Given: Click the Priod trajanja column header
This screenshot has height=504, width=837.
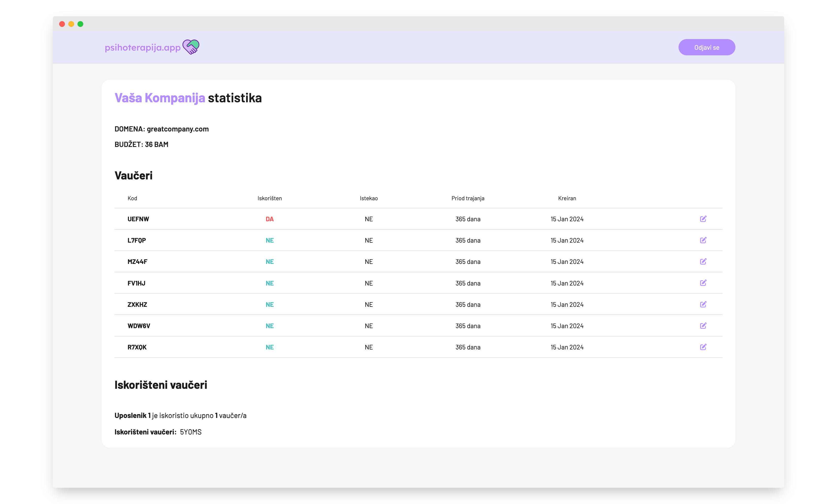Looking at the screenshot, I should [468, 198].
